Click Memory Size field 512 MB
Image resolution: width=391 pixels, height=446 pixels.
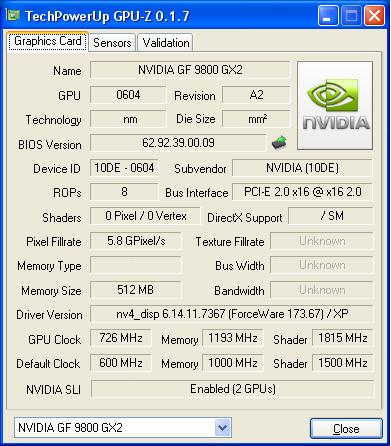click(x=136, y=290)
